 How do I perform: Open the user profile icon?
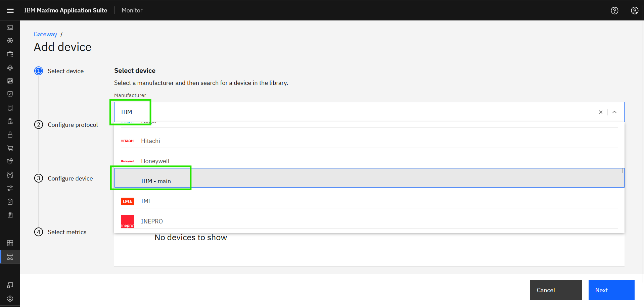(635, 10)
